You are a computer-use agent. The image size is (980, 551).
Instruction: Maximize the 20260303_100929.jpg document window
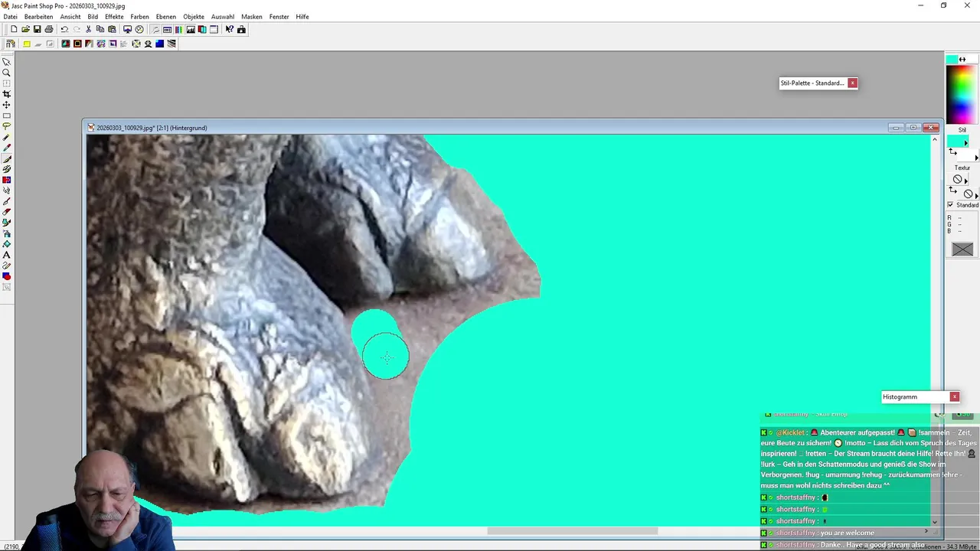click(x=913, y=128)
